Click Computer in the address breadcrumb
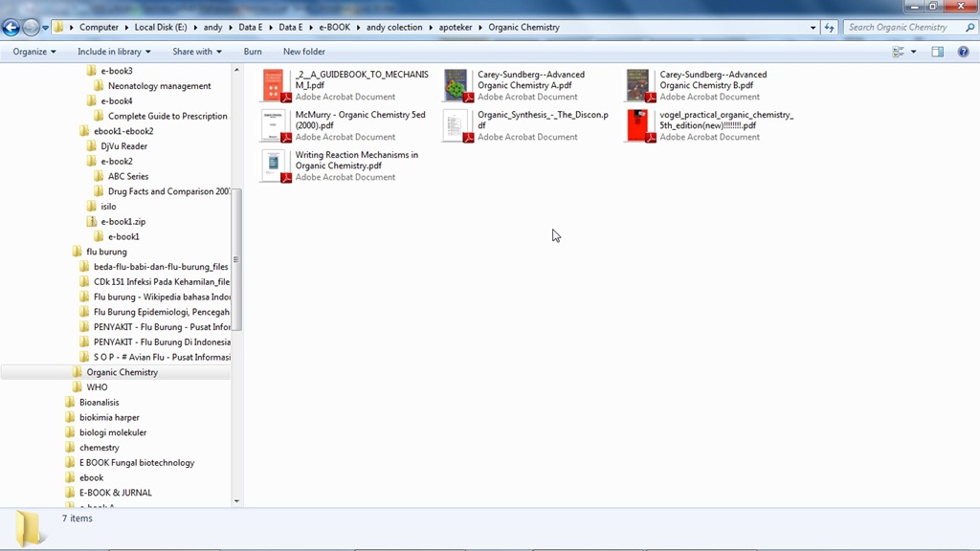This screenshot has width=980, height=551. coord(99,28)
